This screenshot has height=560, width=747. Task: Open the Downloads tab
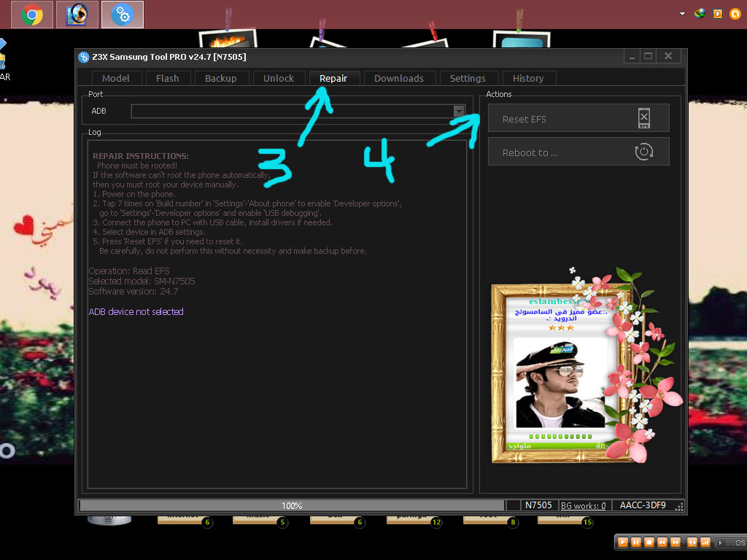(399, 78)
